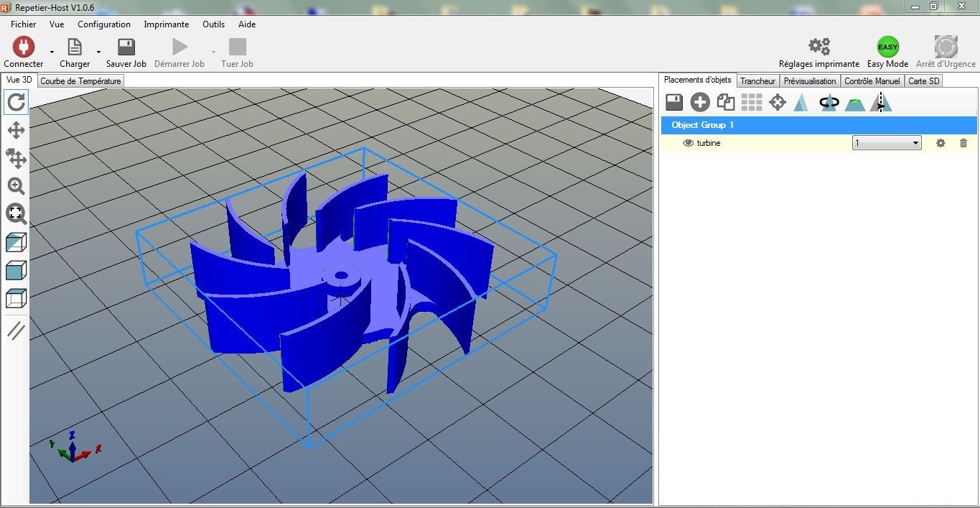Screen dimensions: 980x508
Task: Open the Configuration menu
Action: (x=104, y=24)
